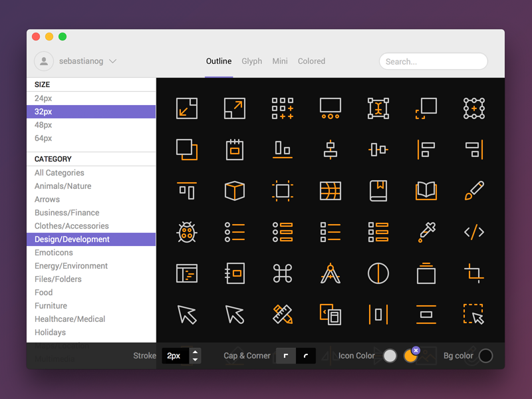
Task: Select the expand/enlarge arrow icon
Action: 235,108
